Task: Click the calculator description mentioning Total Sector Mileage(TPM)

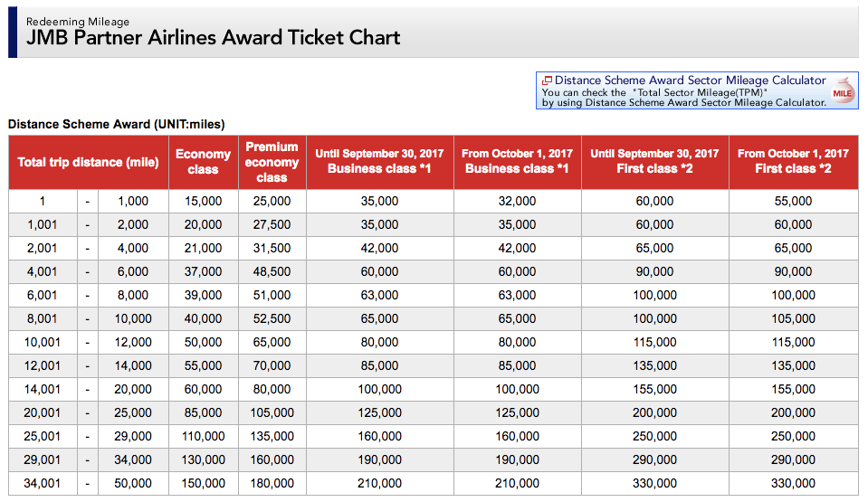Action: point(654,92)
